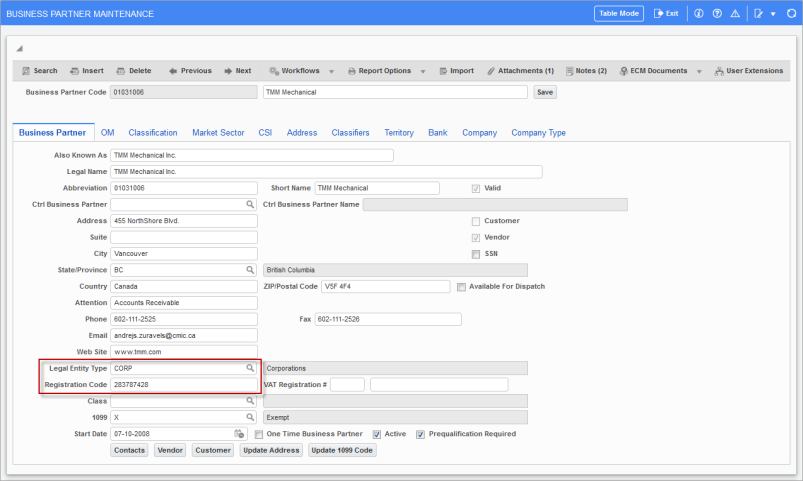Click the warning triangle icon

click(735, 14)
